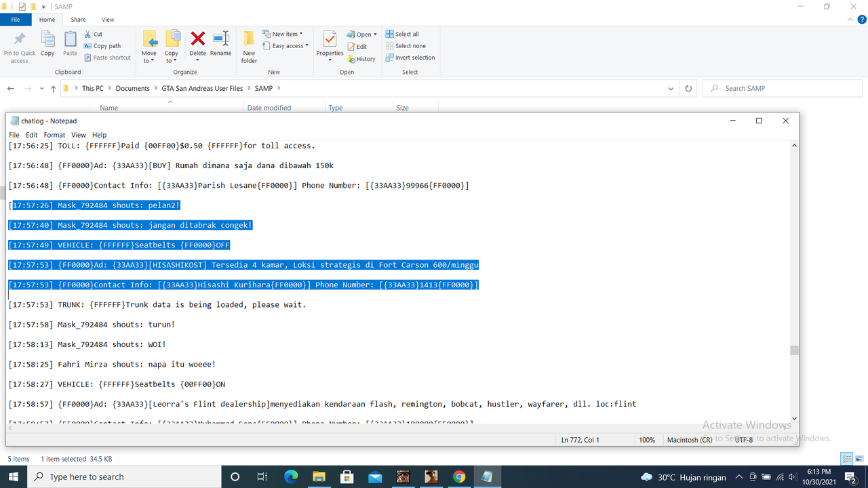Click Edit in the Open group
Image resolution: width=868 pixels, height=488 pixels.
click(357, 47)
